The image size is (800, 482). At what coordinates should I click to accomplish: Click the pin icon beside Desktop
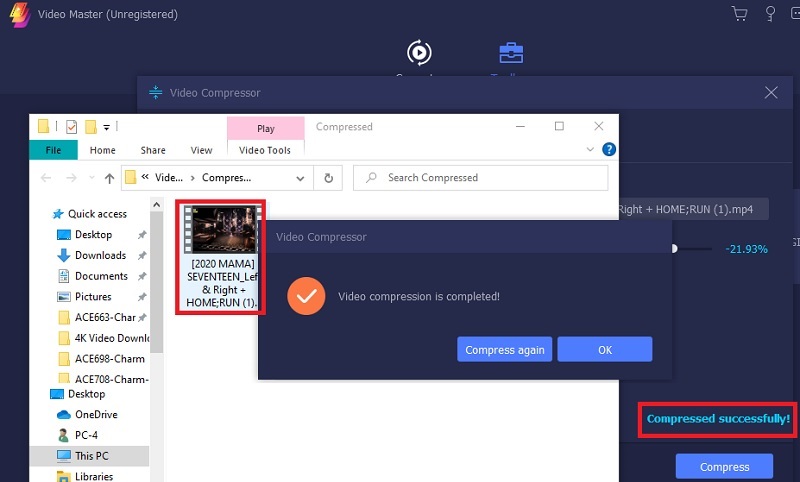pos(142,235)
